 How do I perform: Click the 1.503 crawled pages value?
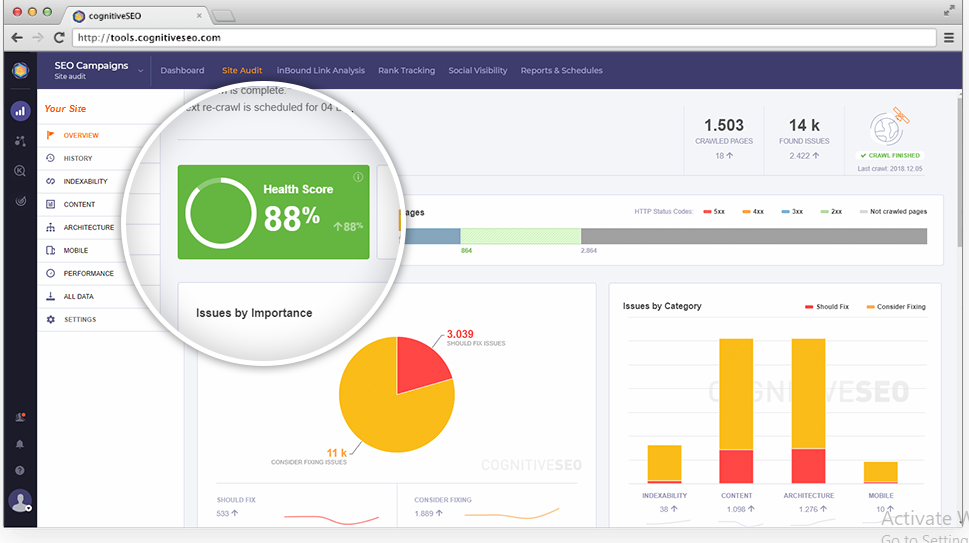click(724, 125)
